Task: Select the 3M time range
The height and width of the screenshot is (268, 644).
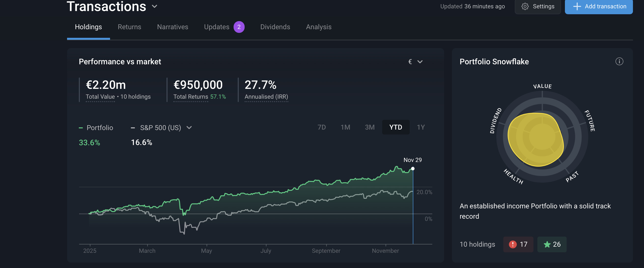Action: (369, 127)
